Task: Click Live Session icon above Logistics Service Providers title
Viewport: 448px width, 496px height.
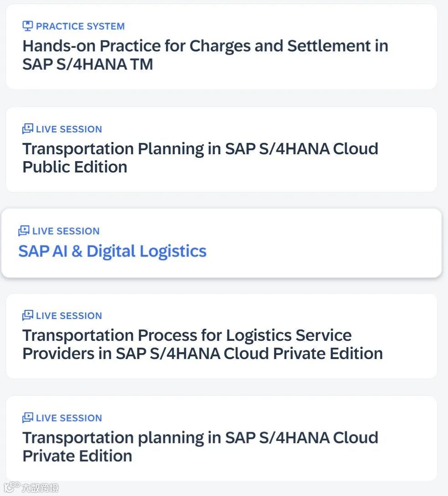Action: pos(28,315)
